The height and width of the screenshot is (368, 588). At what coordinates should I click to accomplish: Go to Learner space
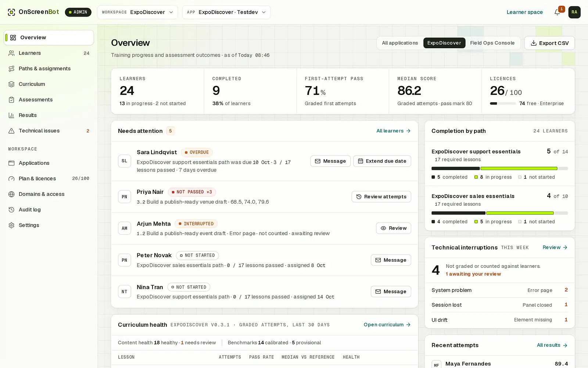pos(524,12)
